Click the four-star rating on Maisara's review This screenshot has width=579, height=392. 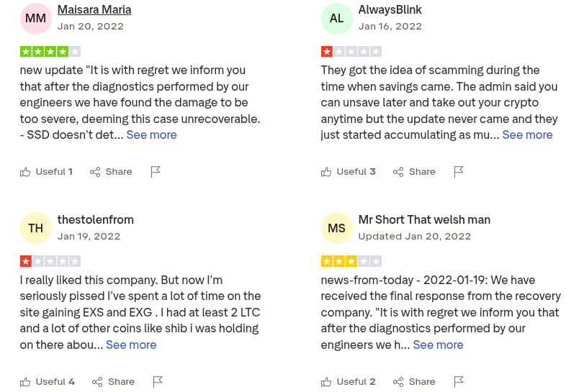(50, 52)
